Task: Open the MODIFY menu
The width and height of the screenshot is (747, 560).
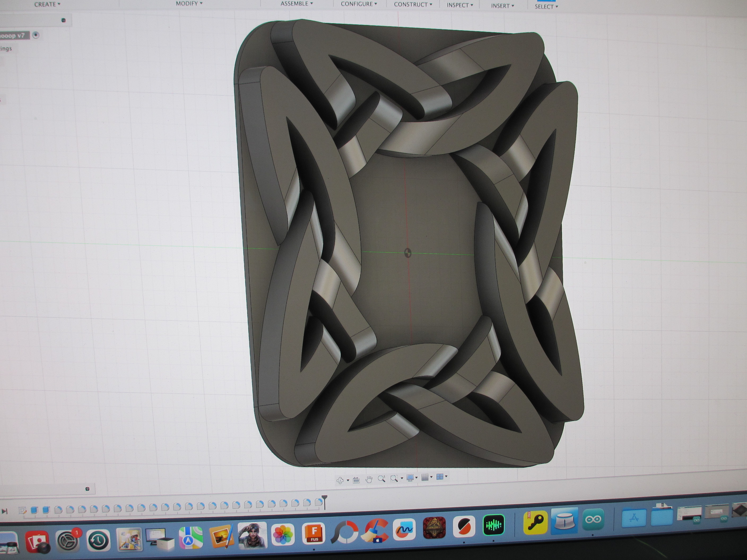Action: pos(189,3)
